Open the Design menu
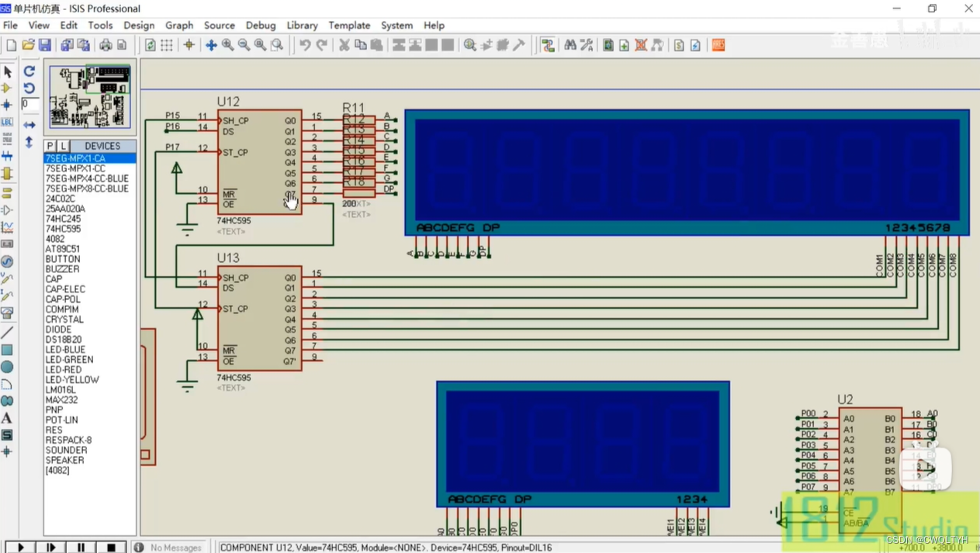This screenshot has height=553, width=980. pyautogui.click(x=139, y=26)
